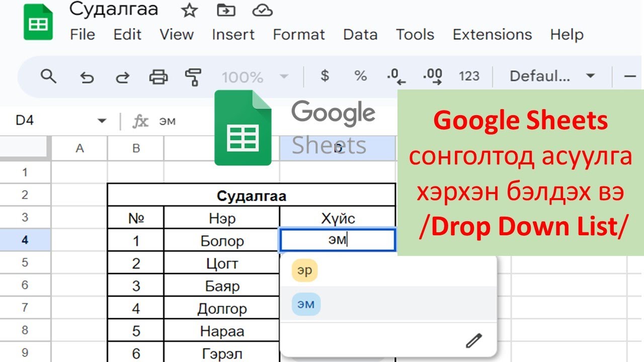Click the cell with name Болор
Viewport: 644px width, 362px height.
222,240
